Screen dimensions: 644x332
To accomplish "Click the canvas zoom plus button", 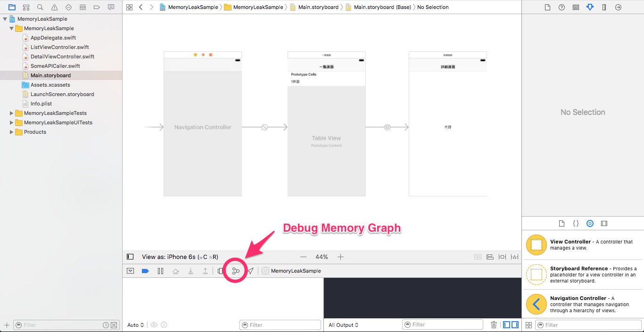I will click(340, 257).
